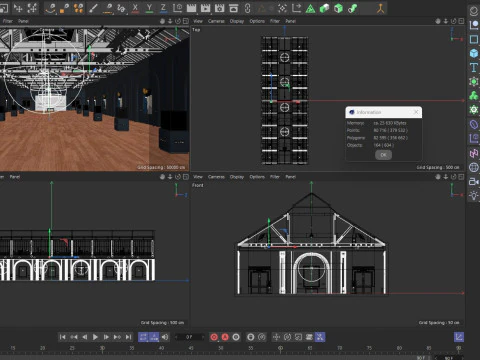The height and width of the screenshot is (360, 480).
Task: Add a Cube from the right sidebar
Action: [x=474, y=53]
